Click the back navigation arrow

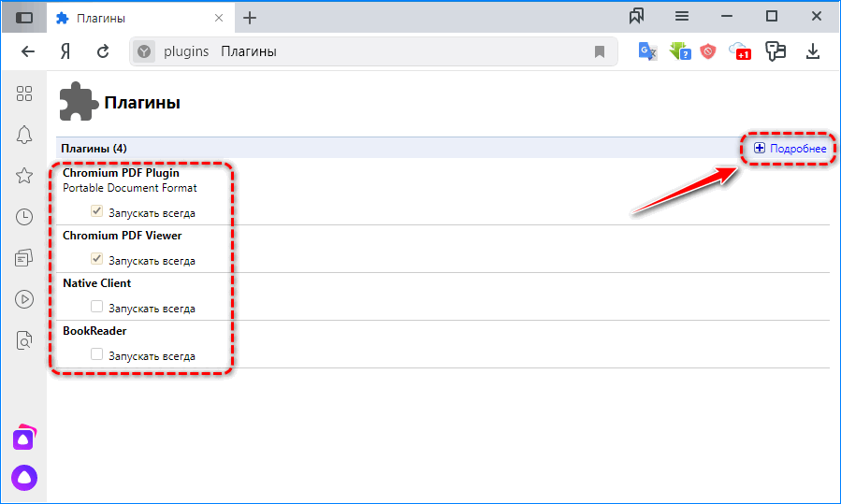click(28, 51)
